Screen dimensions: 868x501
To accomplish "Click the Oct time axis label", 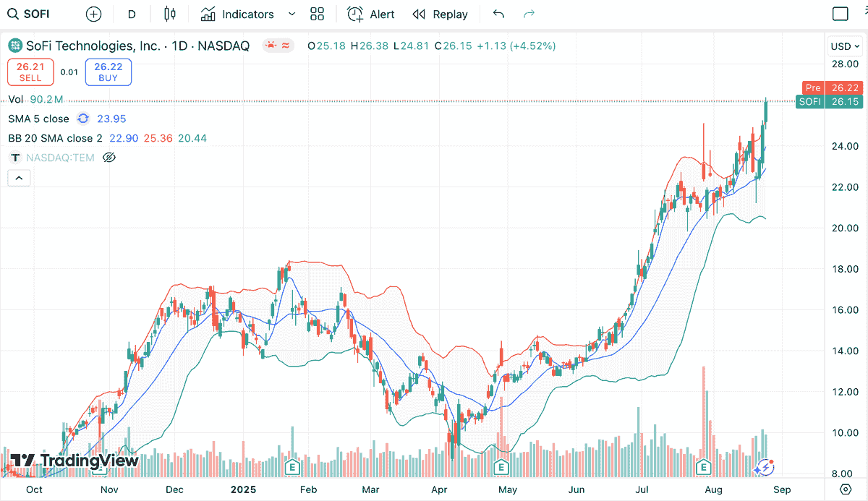I will tap(34, 489).
